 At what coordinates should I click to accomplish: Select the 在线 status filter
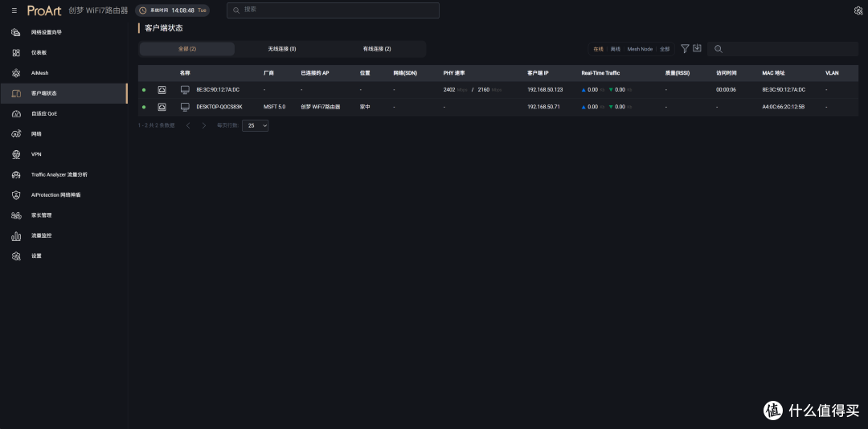coord(599,49)
